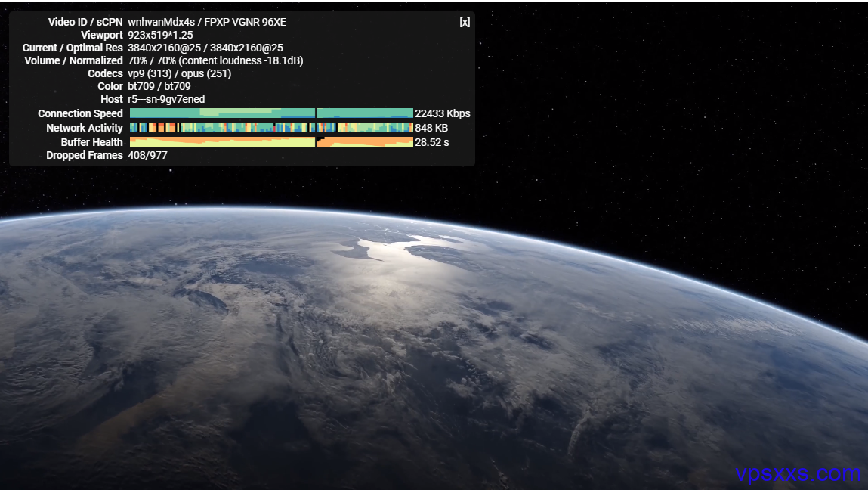Click the 28.52 s buffer reading
Image resolution: width=868 pixels, height=490 pixels.
tap(432, 142)
